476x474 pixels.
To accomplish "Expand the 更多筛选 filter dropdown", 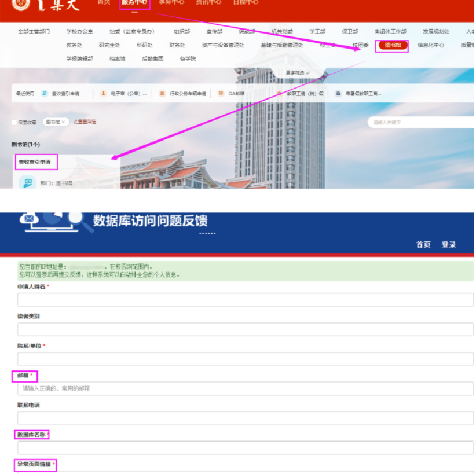I will (x=298, y=73).
